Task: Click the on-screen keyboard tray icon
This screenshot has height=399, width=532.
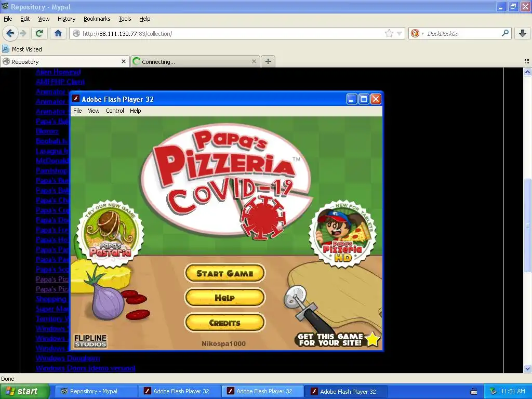Action: [x=474, y=392]
